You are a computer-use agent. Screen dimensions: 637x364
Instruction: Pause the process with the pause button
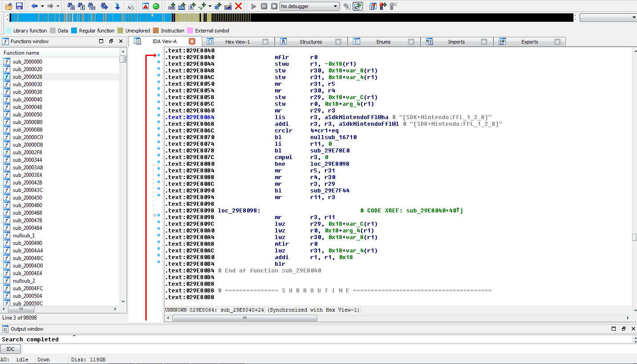click(264, 6)
